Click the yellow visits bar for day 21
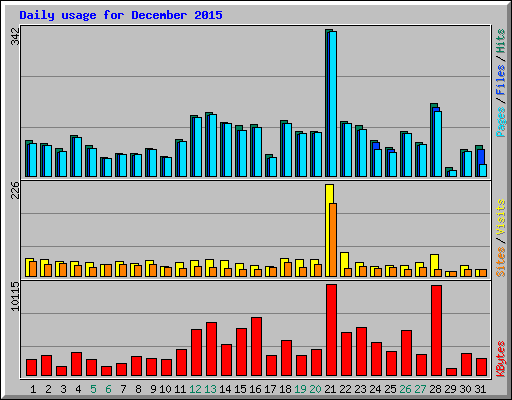The image size is (512, 400). click(329, 230)
